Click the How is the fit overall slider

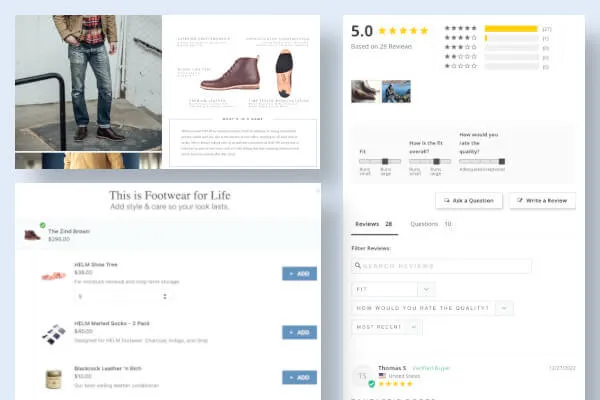(x=430, y=162)
